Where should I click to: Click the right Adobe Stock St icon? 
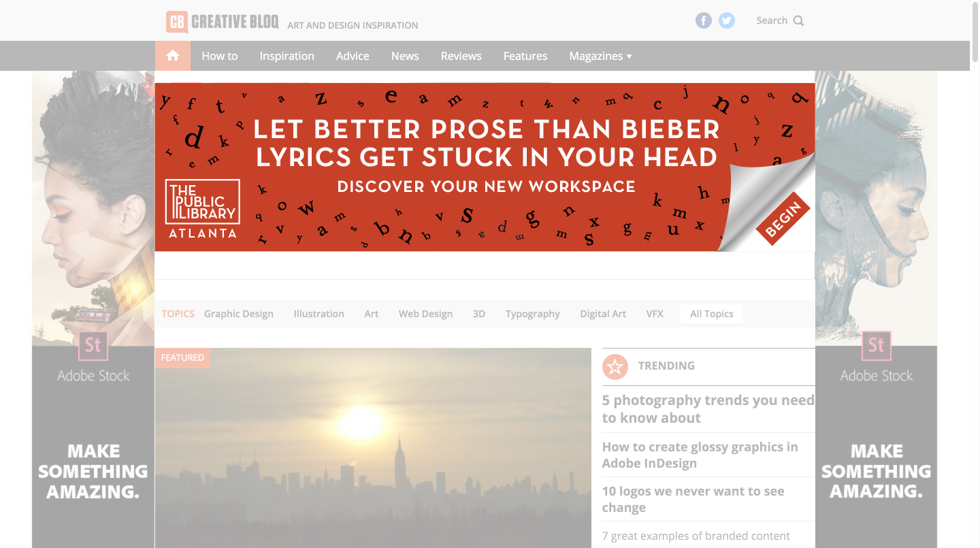point(876,346)
